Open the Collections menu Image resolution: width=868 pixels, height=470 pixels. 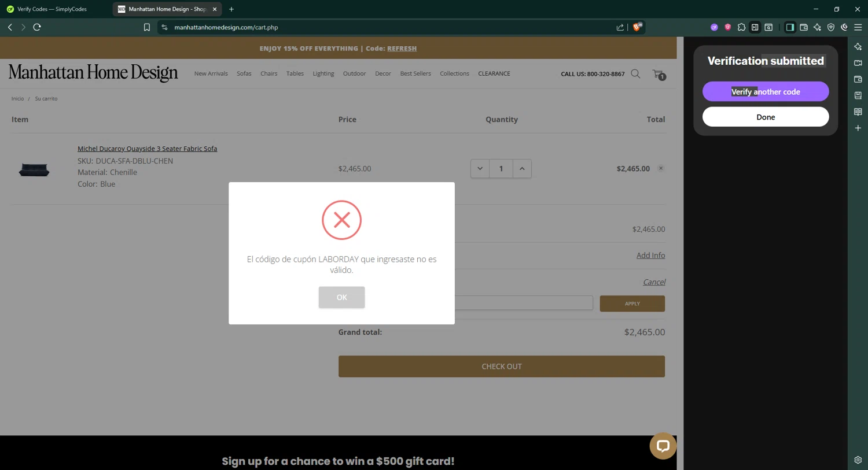(454, 73)
